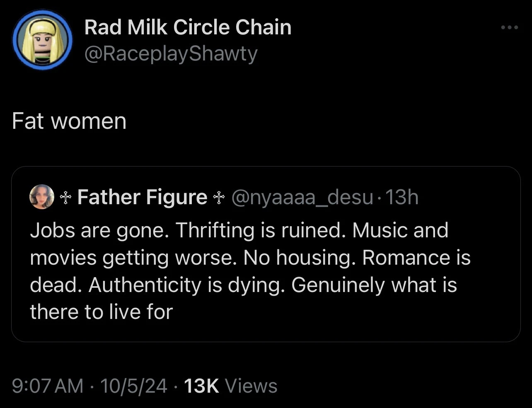Click "Authenticity is dying." in quoted tweet
The width and height of the screenshot is (532, 408).
tap(186, 285)
